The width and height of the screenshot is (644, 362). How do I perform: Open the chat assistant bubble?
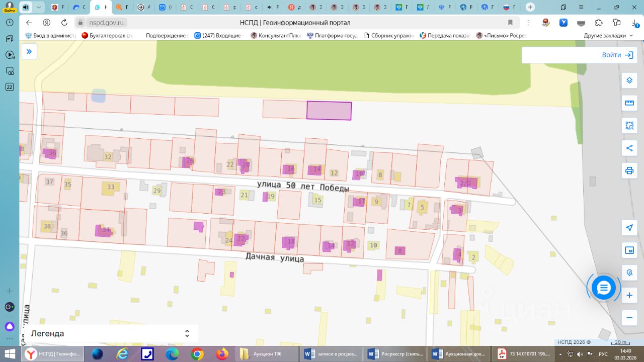603,288
